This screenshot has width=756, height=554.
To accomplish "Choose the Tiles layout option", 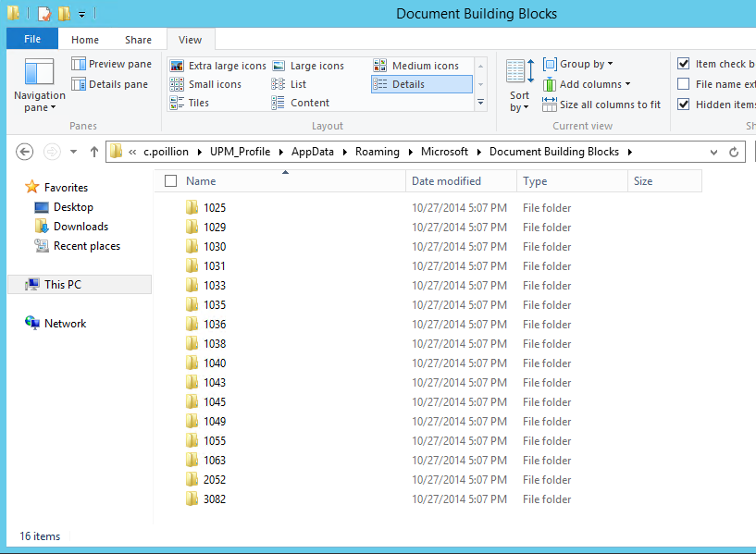I will (x=190, y=103).
